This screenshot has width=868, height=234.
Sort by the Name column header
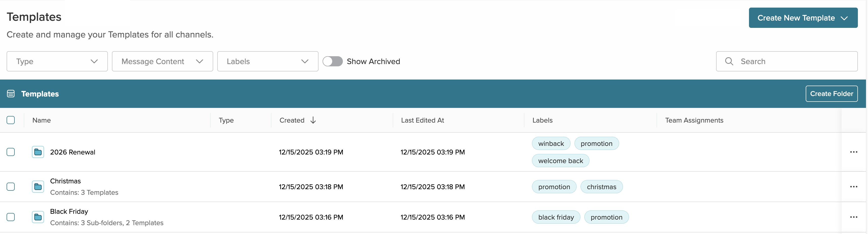pos(42,120)
